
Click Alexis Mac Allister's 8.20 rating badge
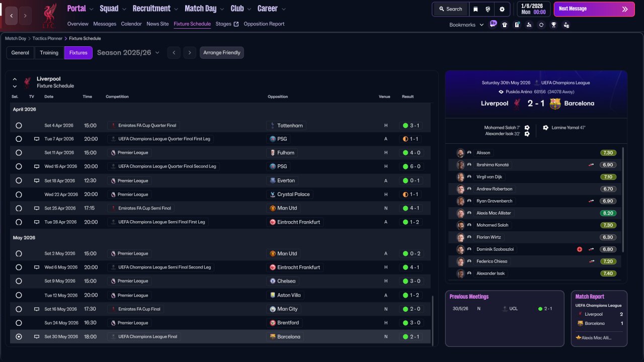pos(608,213)
